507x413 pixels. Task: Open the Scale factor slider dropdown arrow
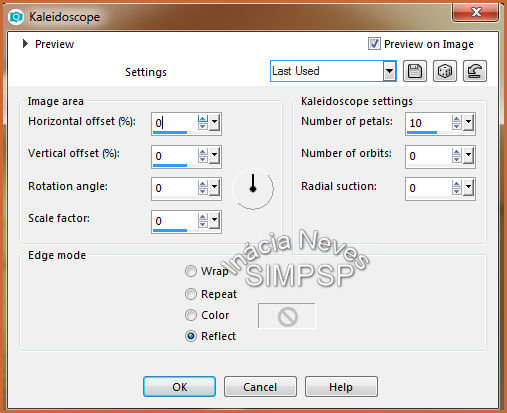(214, 220)
